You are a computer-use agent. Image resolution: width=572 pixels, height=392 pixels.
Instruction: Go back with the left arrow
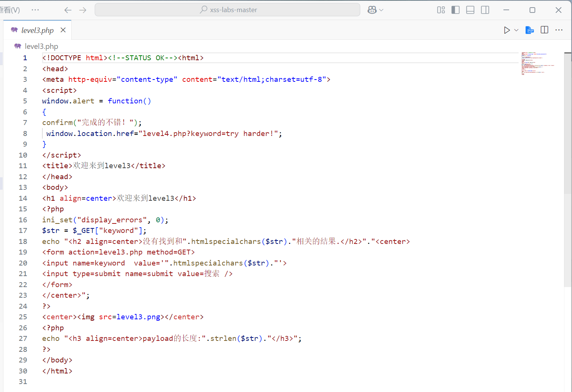pyautogui.click(x=68, y=10)
